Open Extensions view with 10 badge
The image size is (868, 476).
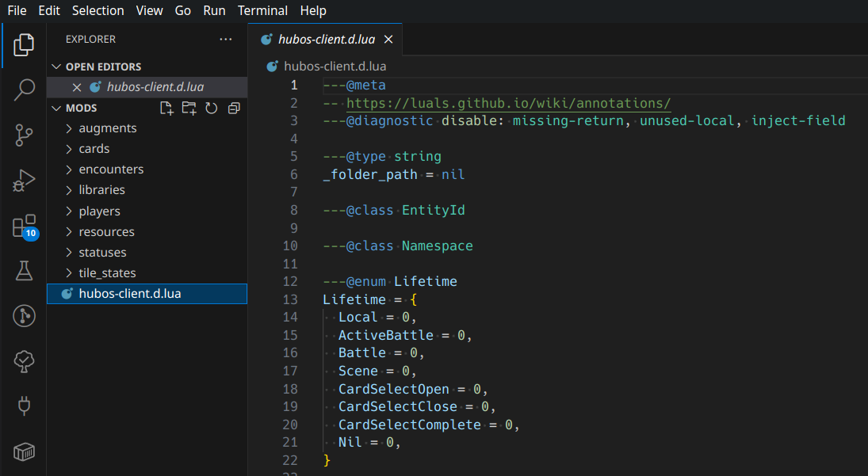point(25,226)
